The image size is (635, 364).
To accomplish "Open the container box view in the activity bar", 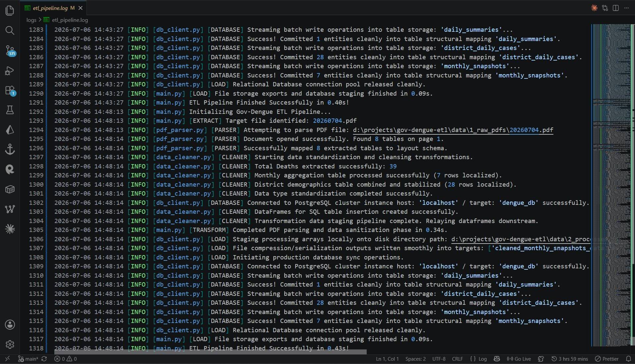I will point(10,189).
